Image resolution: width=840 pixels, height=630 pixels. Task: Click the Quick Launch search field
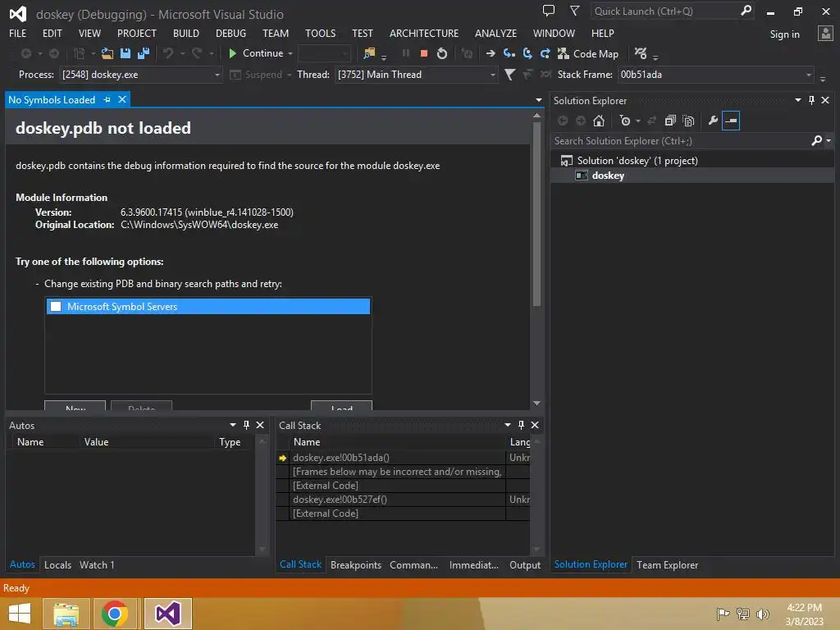pyautogui.click(x=664, y=11)
